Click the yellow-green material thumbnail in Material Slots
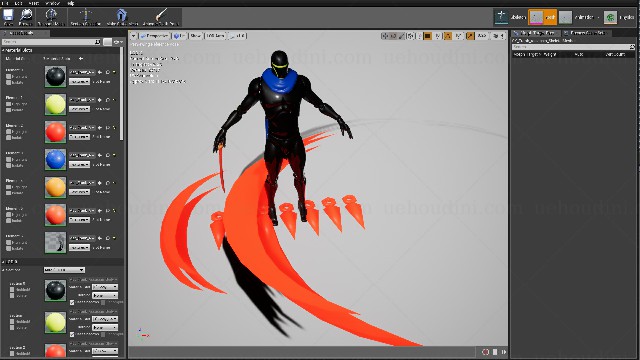 coord(55,104)
